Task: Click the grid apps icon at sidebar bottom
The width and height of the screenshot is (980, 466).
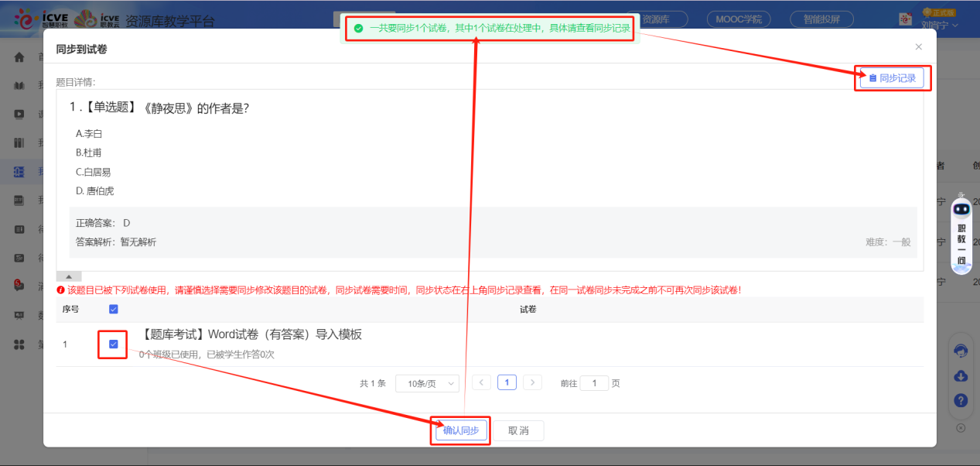Action: 19,344
